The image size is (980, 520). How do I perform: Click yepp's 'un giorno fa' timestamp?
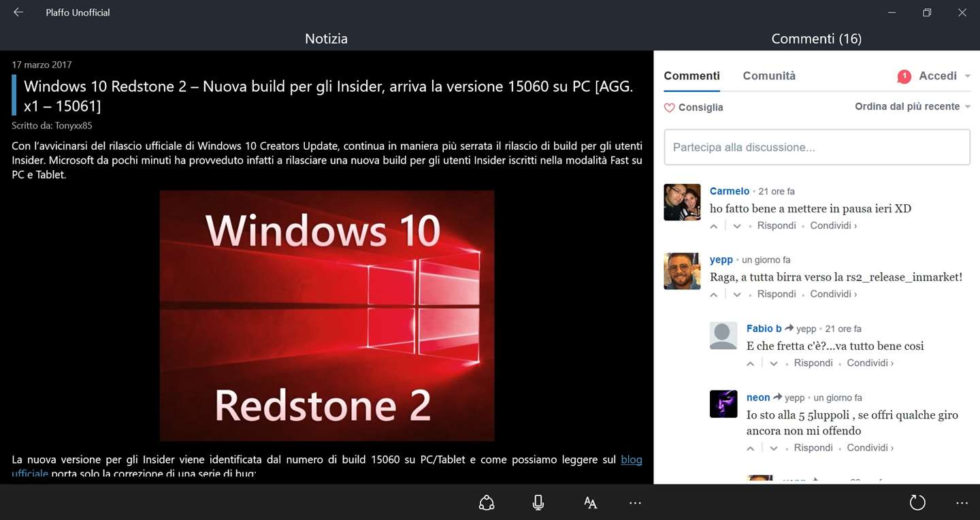point(766,260)
